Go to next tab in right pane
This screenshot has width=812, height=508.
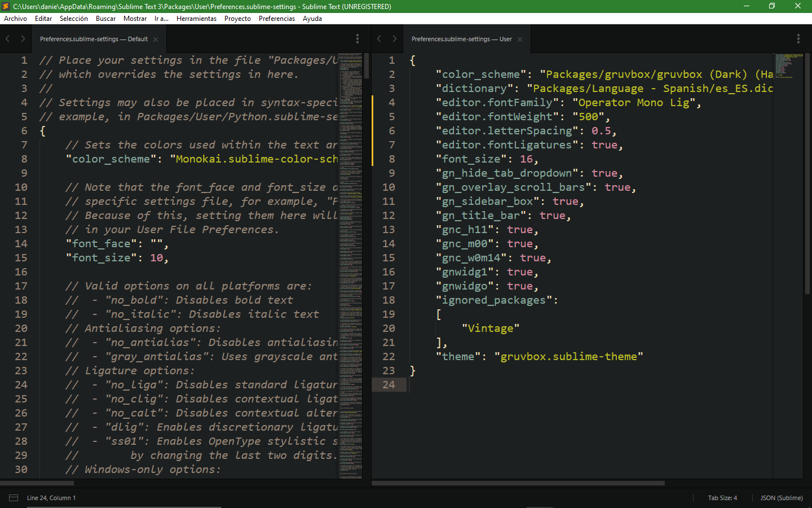[x=395, y=38]
